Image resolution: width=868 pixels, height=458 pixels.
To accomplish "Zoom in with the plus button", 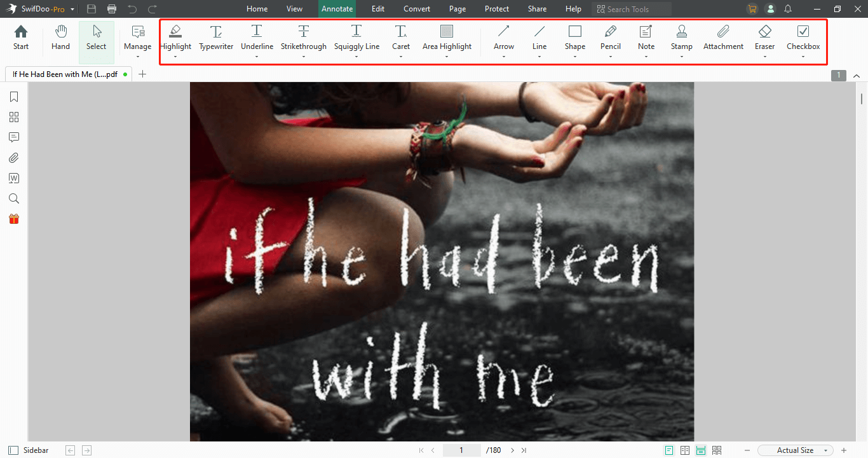I will (x=844, y=450).
